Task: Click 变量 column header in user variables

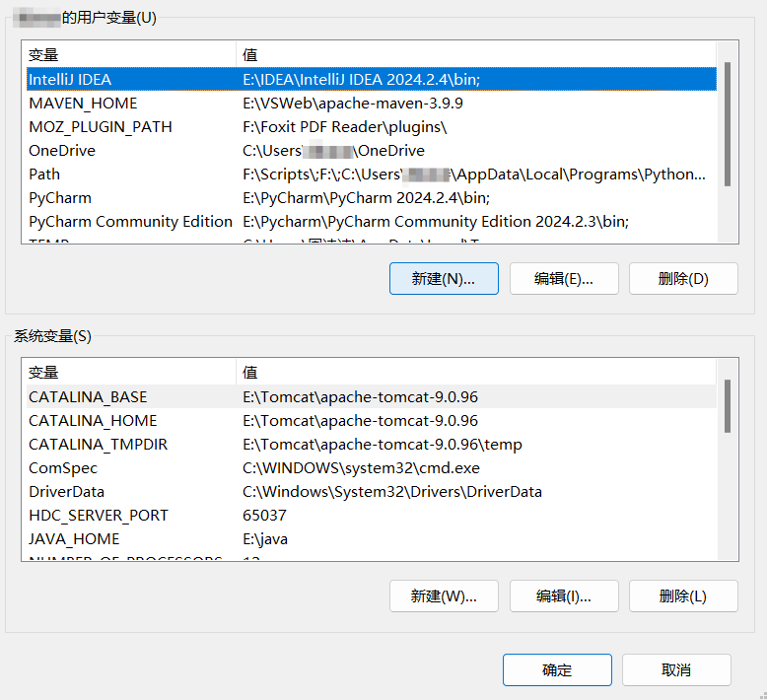Action: point(131,55)
